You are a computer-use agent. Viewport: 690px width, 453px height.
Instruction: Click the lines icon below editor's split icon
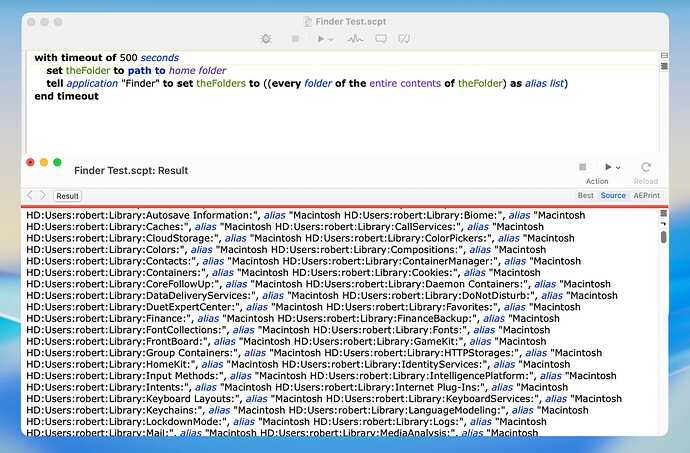(664, 66)
